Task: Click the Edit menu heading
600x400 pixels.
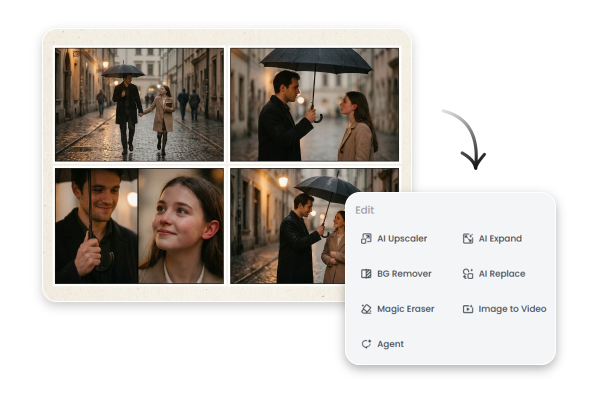Action: click(x=365, y=210)
